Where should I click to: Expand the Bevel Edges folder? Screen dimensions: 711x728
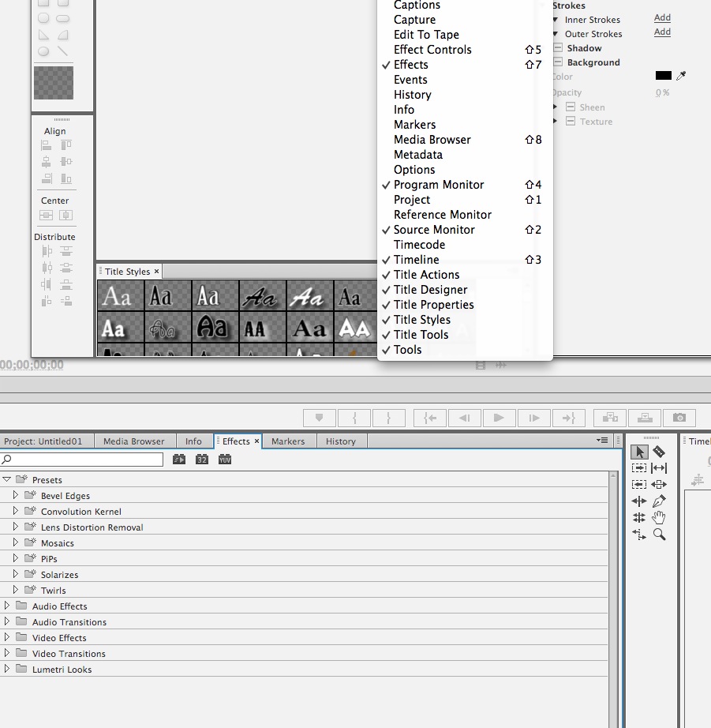(15, 495)
